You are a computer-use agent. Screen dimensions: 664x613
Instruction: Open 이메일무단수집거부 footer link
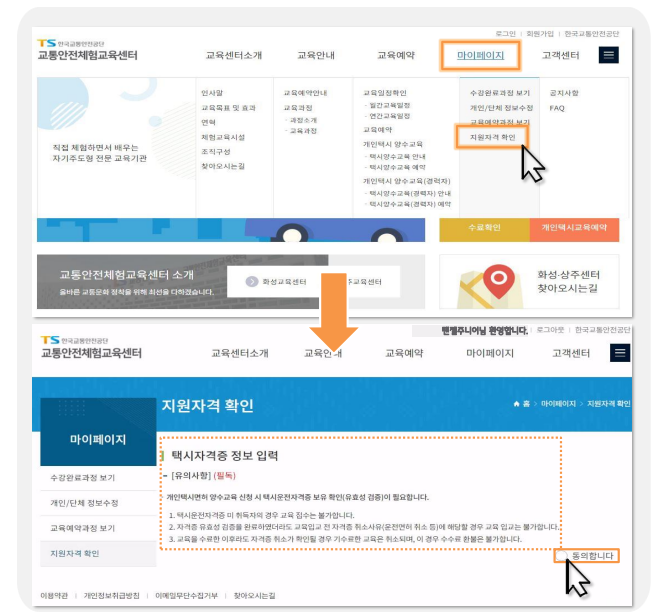click(x=186, y=596)
